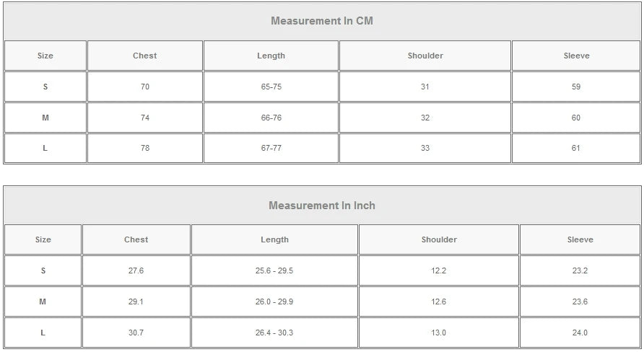Select the chest value 74 cell

tap(145, 118)
